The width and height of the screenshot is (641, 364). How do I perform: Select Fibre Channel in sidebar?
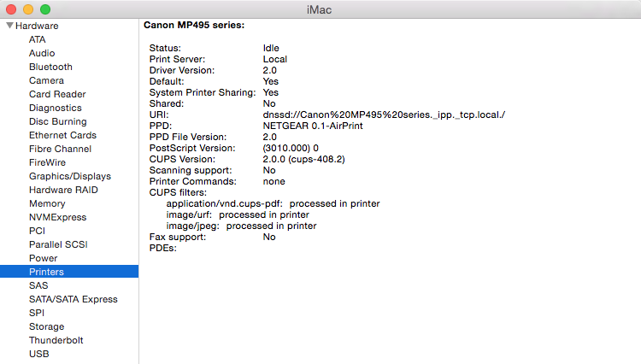point(60,150)
